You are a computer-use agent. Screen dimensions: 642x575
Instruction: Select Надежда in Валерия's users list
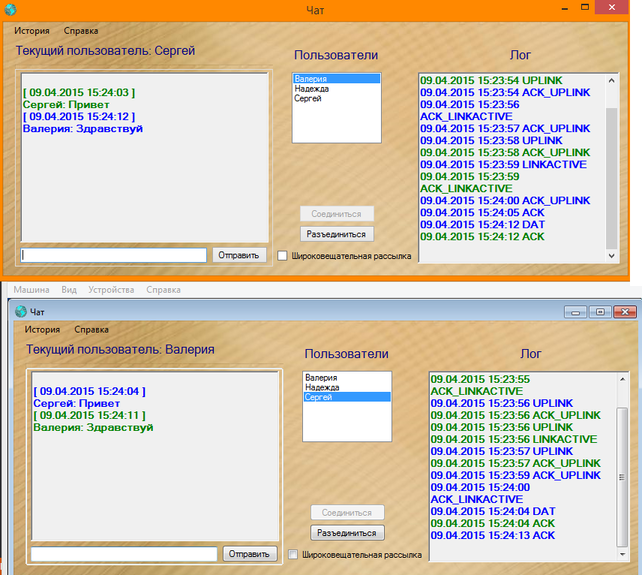tap(347, 387)
